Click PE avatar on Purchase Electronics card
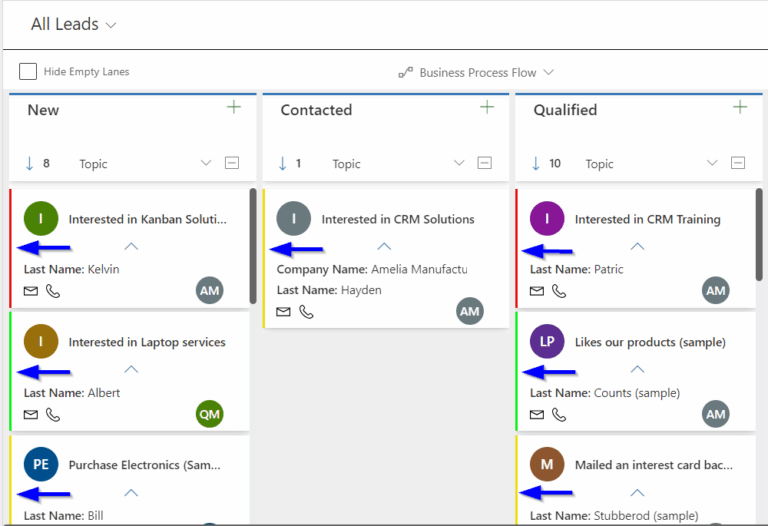This screenshot has height=526, width=768. (41, 464)
